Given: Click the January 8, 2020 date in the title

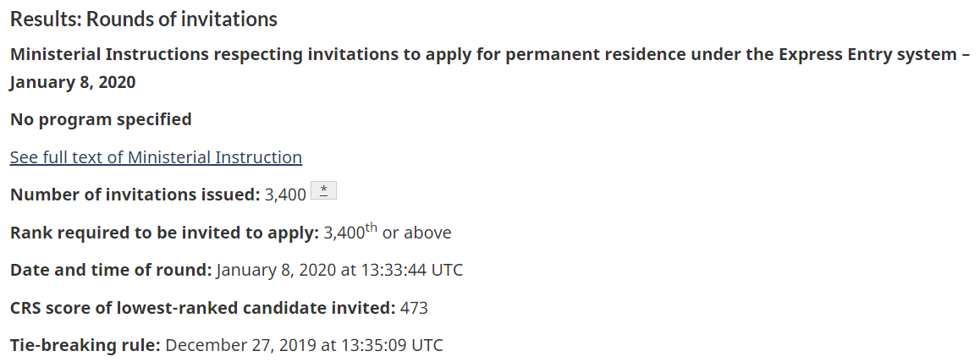Looking at the screenshot, I should point(73,83).
